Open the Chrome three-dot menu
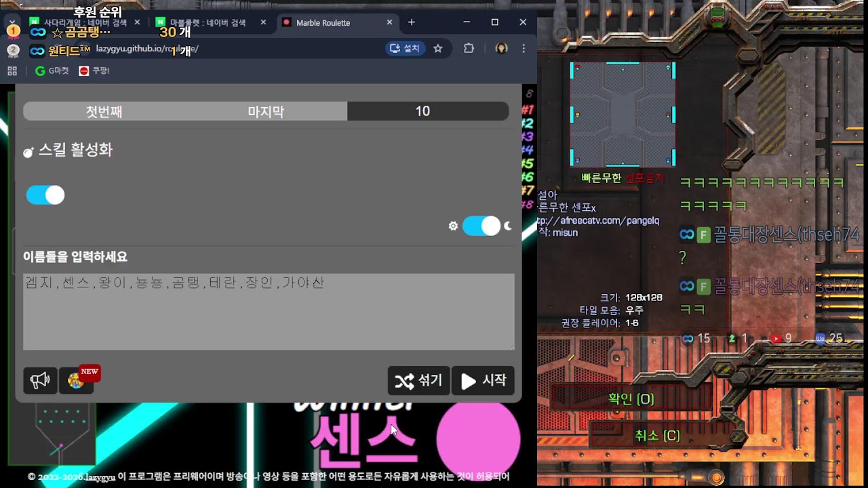Viewport: 868px width, 488px height. (x=524, y=48)
